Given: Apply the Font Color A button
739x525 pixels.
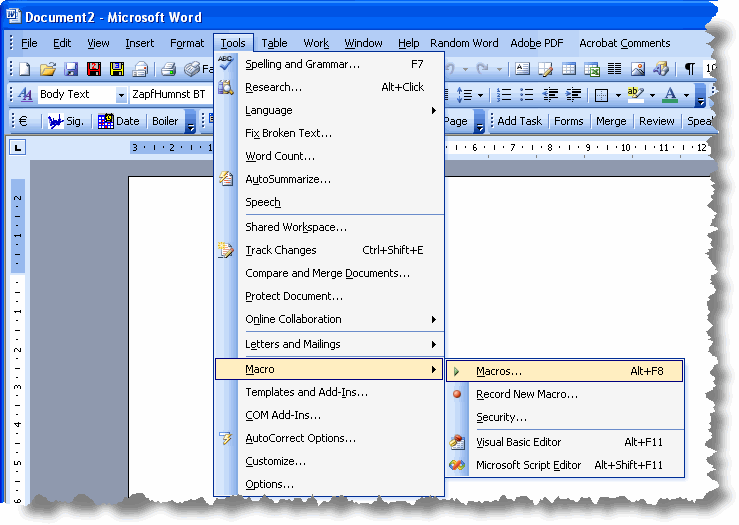Looking at the screenshot, I should coord(670,95).
